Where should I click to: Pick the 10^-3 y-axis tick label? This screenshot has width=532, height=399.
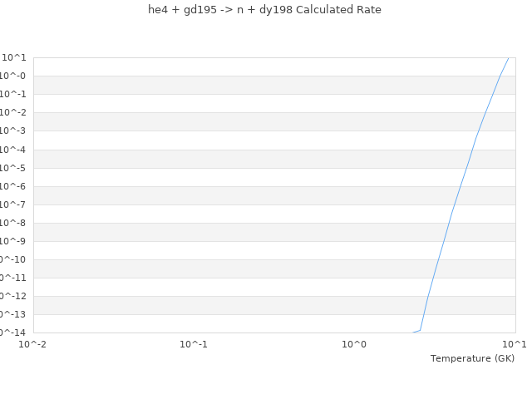pyautogui.click(x=14, y=131)
